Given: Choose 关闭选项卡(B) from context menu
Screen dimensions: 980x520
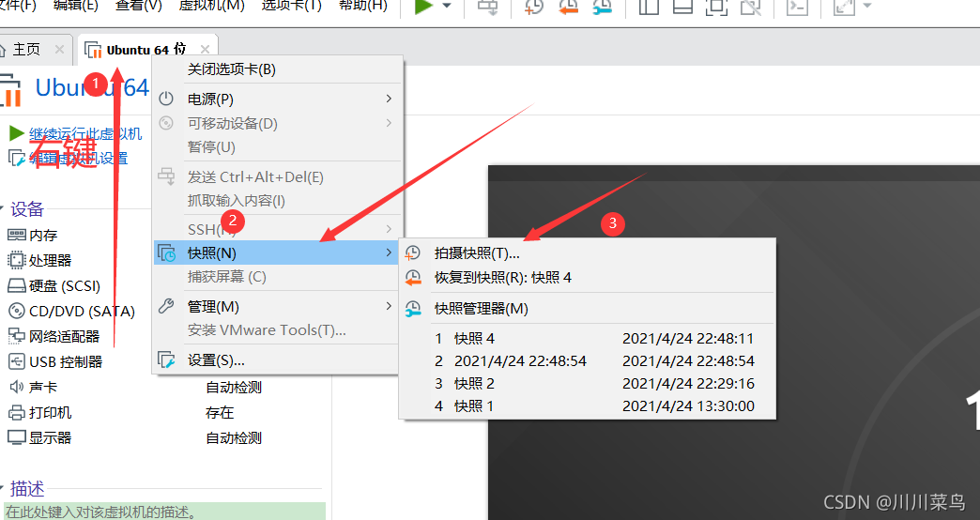Looking at the screenshot, I should pos(276,69).
